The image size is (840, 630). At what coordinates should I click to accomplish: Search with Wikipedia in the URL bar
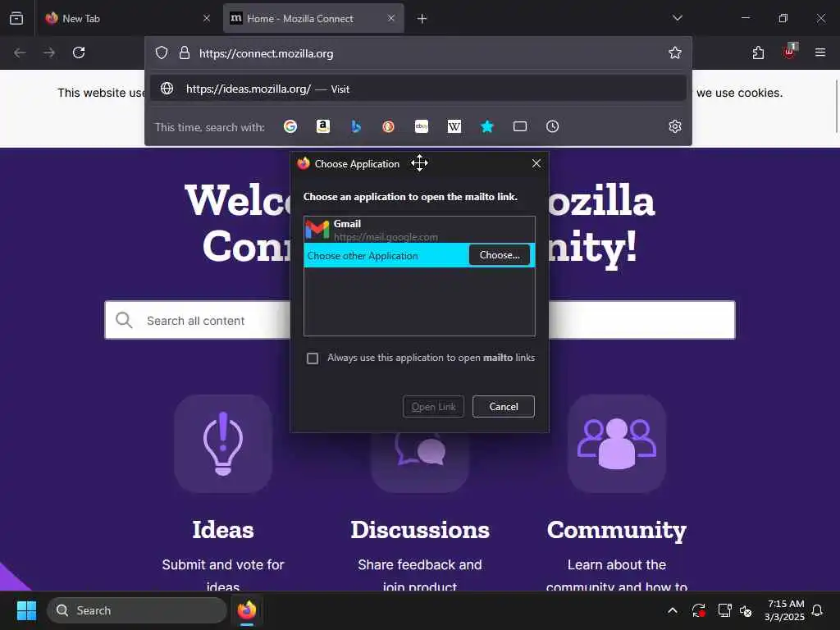(454, 126)
